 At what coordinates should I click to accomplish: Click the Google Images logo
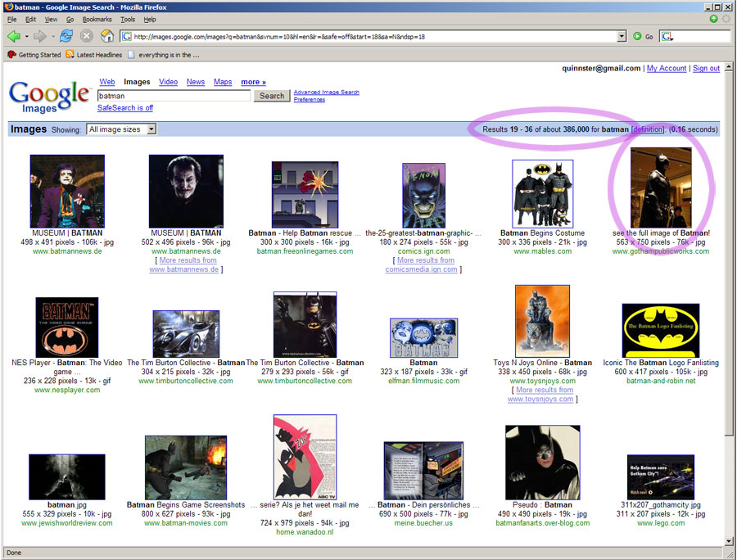(x=48, y=97)
